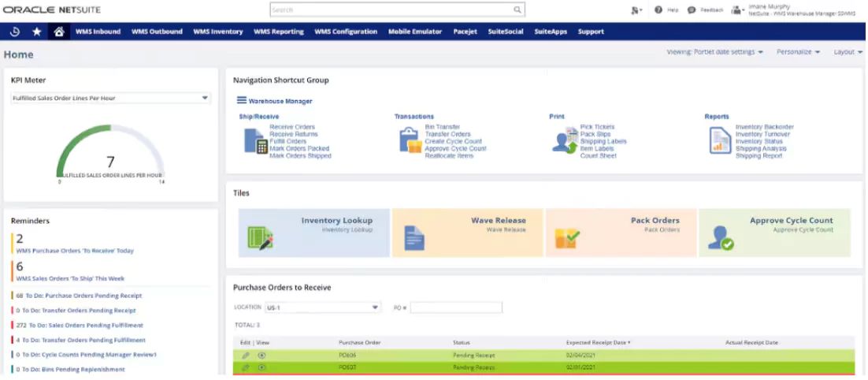Open the WMS Outbound menu
The height and width of the screenshot is (380, 868).
coord(157,32)
